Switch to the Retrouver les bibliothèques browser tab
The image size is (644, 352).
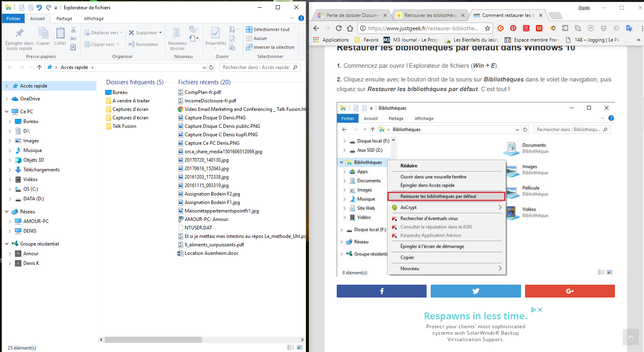pos(430,15)
